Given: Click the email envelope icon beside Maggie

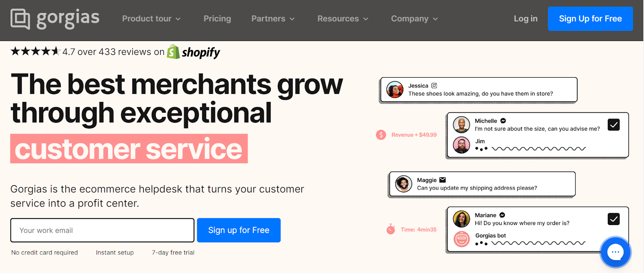Looking at the screenshot, I should [x=443, y=180].
